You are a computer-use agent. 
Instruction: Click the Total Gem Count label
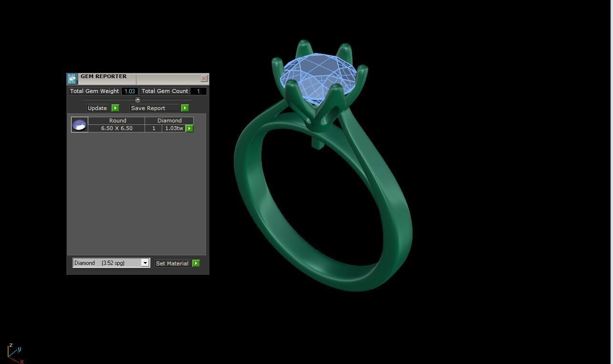[x=165, y=91]
